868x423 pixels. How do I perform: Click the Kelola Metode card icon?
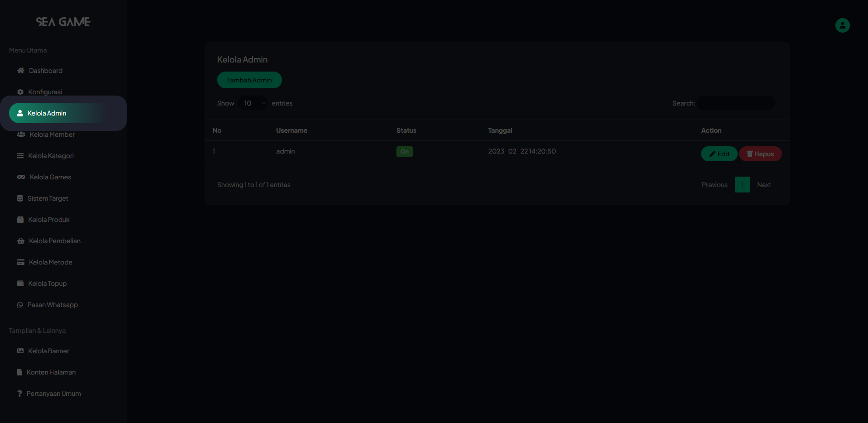(x=21, y=262)
